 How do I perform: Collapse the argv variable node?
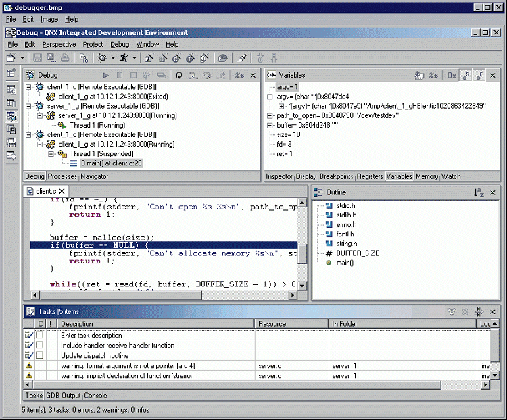point(270,97)
